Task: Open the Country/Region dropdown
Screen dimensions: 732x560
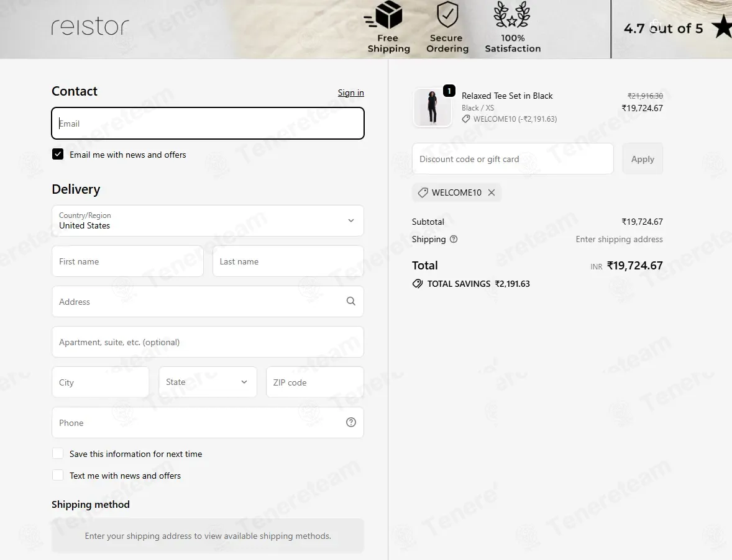Action: [208, 220]
